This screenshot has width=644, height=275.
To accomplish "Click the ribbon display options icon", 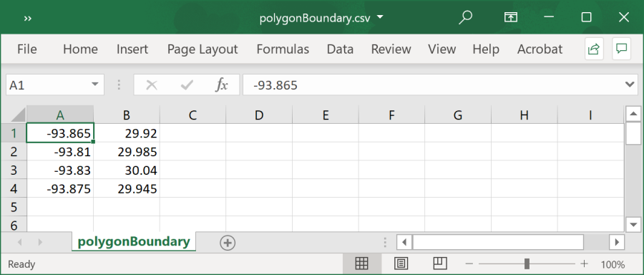I will coord(510,17).
